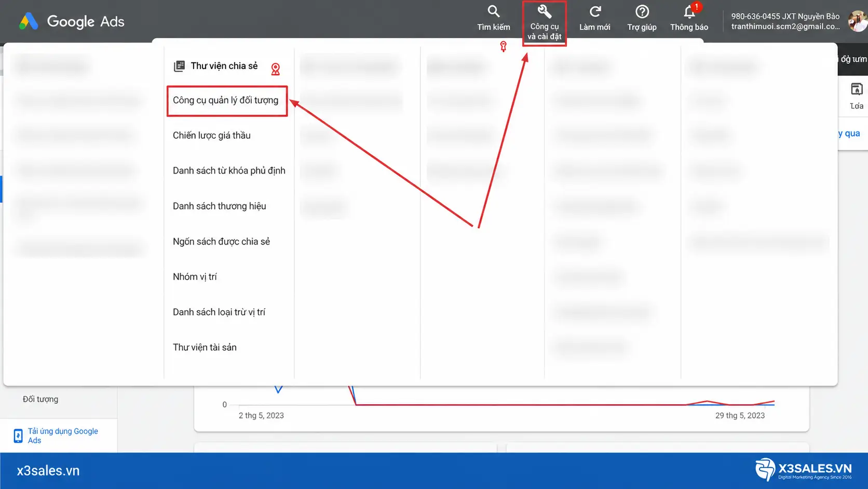
Task: Open Chiến lược giá thầu
Action: 212,135
